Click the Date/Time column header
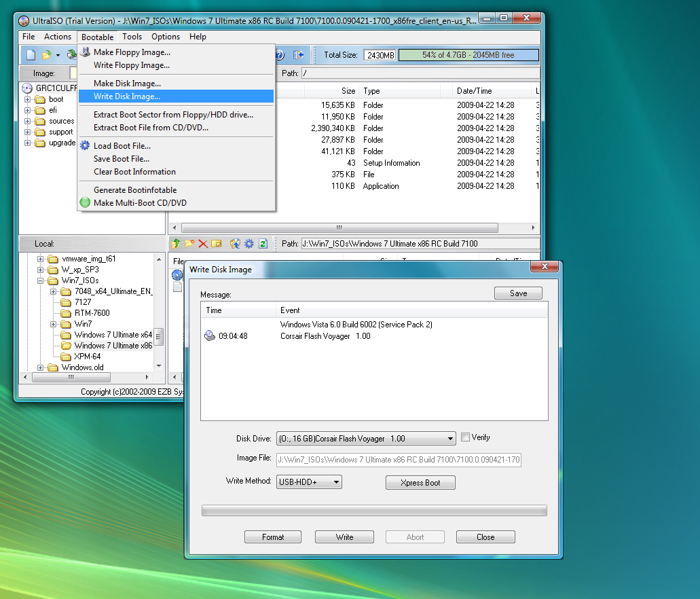This screenshot has height=599, width=700. pyautogui.click(x=491, y=91)
